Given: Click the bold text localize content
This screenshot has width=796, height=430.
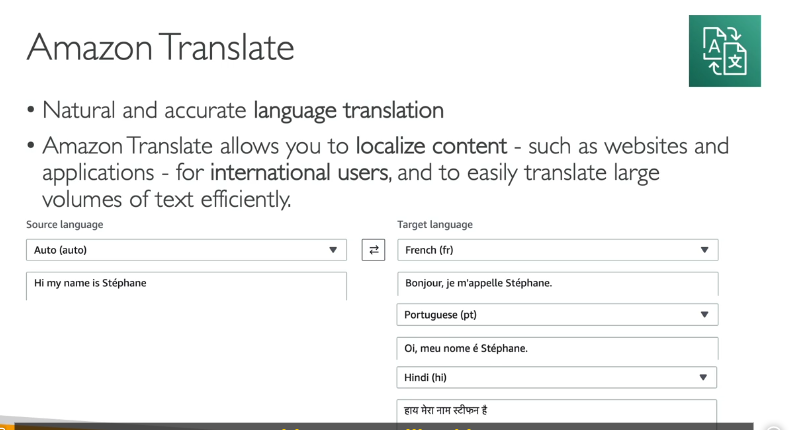Looking at the screenshot, I should pyautogui.click(x=431, y=146).
